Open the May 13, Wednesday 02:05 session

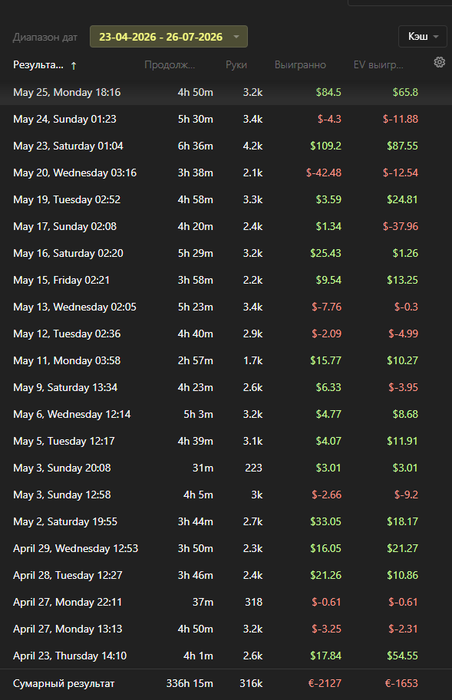(x=226, y=307)
